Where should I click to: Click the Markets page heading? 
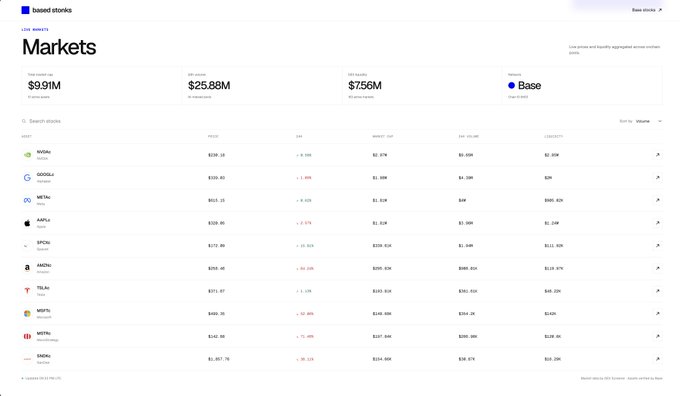pyautogui.click(x=59, y=47)
